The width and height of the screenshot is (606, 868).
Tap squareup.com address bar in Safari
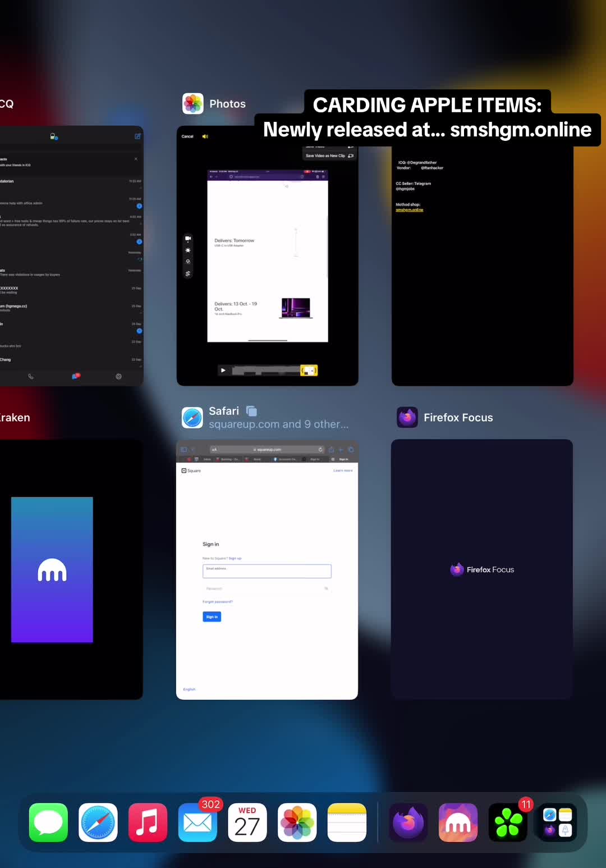click(x=267, y=450)
